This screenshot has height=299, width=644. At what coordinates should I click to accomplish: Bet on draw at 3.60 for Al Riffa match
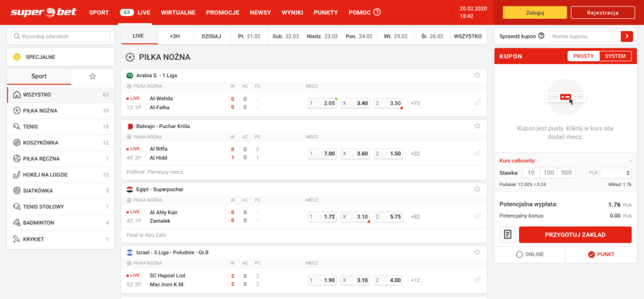click(355, 153)
